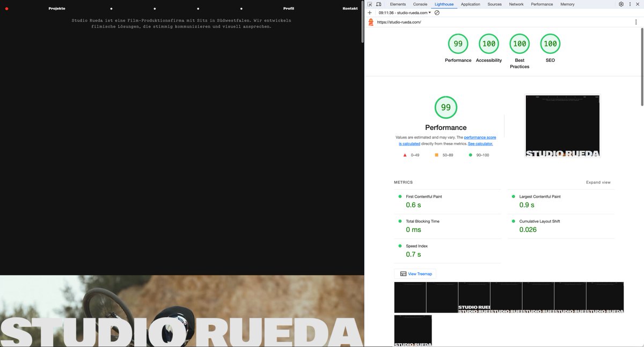Image resolution: width=644 pixels, height=347 pixels.
Task: Click the First Contentful Paint metric
Action: 448,201
